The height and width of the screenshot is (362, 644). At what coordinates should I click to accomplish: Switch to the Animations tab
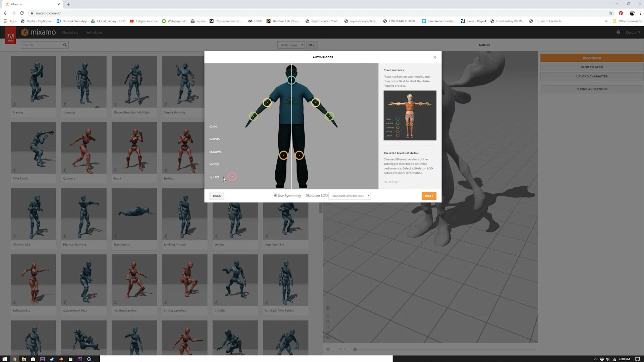[94, 33]
